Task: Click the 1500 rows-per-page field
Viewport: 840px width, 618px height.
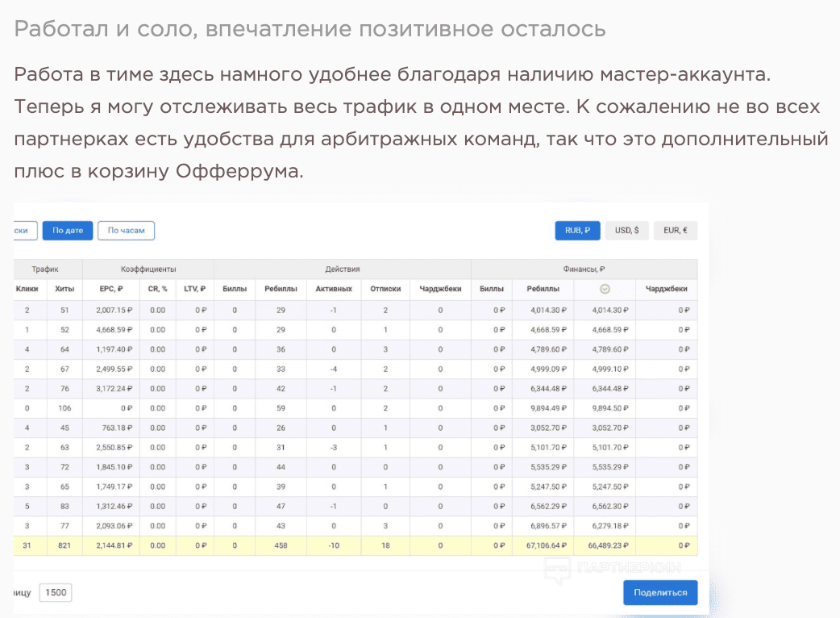Action: [x=56, y=592]
